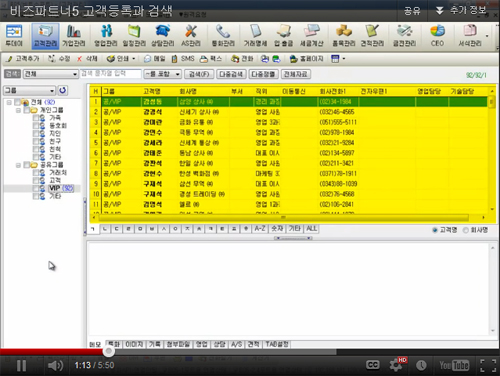
Task: Collapse the 전체 (92) tree root
Action: tap(9, 102)
